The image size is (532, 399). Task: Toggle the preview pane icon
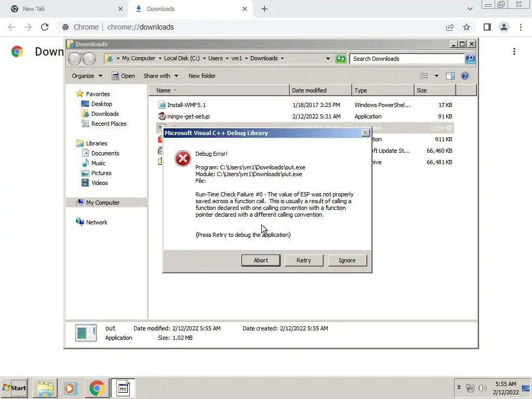click(450, 76)
